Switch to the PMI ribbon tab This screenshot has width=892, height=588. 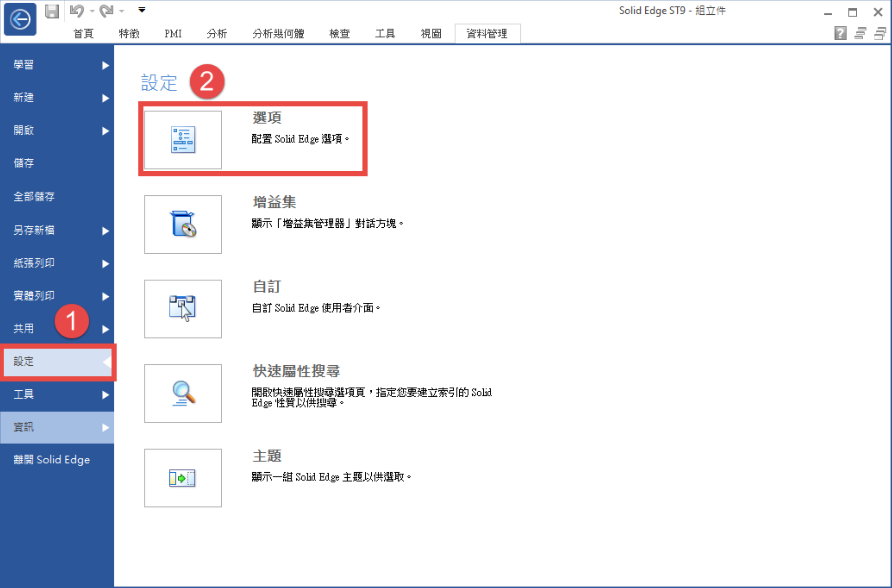click(173, 34)
